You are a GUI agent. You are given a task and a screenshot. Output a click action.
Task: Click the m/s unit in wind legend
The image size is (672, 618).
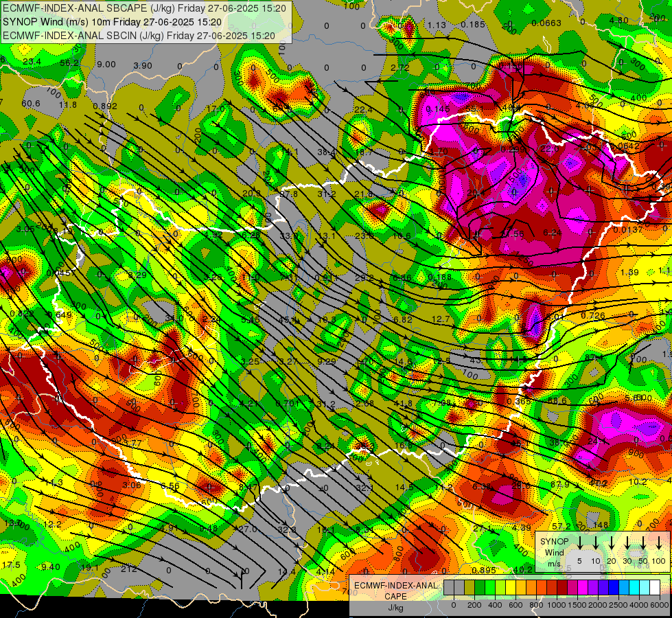(x=554, y=564)
